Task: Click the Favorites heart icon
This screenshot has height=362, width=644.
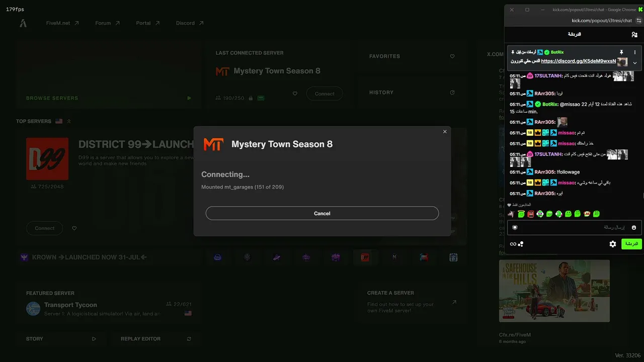Action: pos(452,56)
